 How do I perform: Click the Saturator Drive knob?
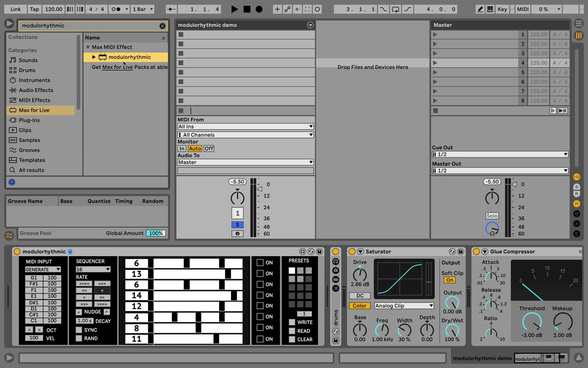pos(360,275)
